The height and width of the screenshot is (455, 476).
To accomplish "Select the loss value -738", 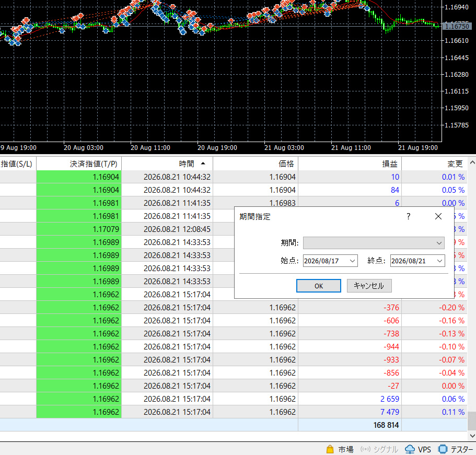I will pyautogui.click(x=391, y=334).
